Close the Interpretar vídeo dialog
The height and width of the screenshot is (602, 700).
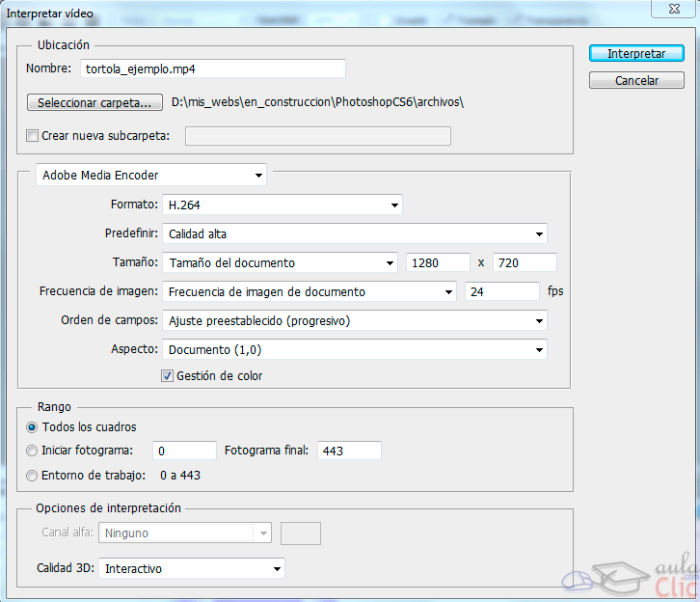pyautogui.click(x=674, y=9)
